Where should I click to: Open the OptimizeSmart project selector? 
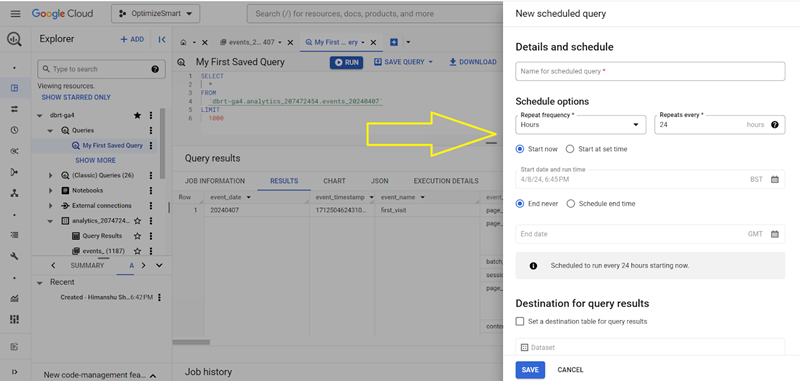coord(156,14)
